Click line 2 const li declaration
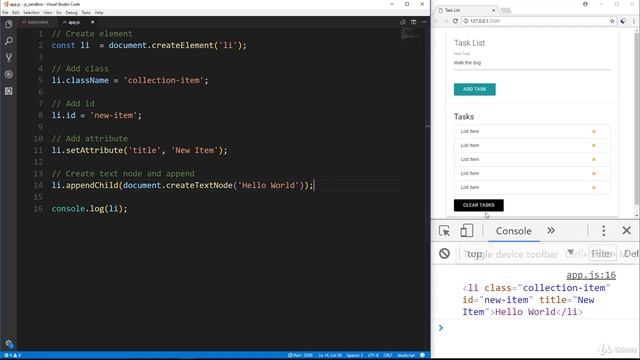This screenshot has width=640, height=360. (149, 45)
